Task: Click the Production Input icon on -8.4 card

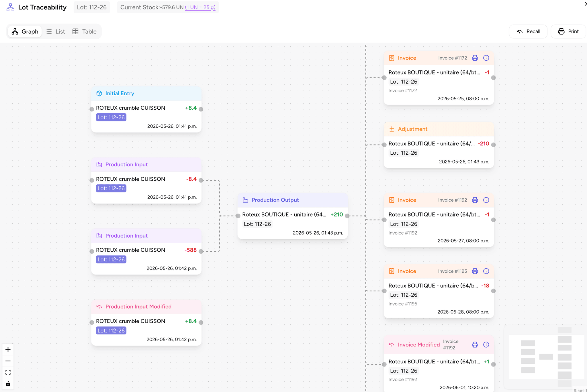Action: pos(99,165)
